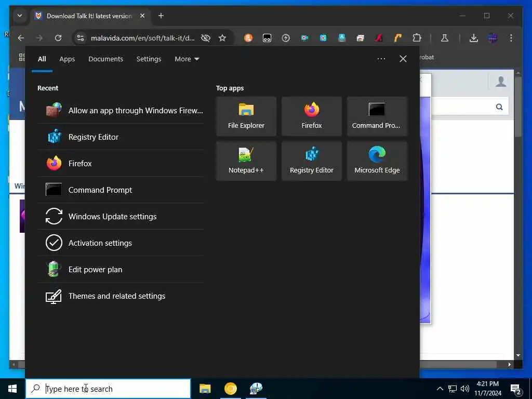Switch to the All search tab
532x399 pixels.
pos(42,59)
